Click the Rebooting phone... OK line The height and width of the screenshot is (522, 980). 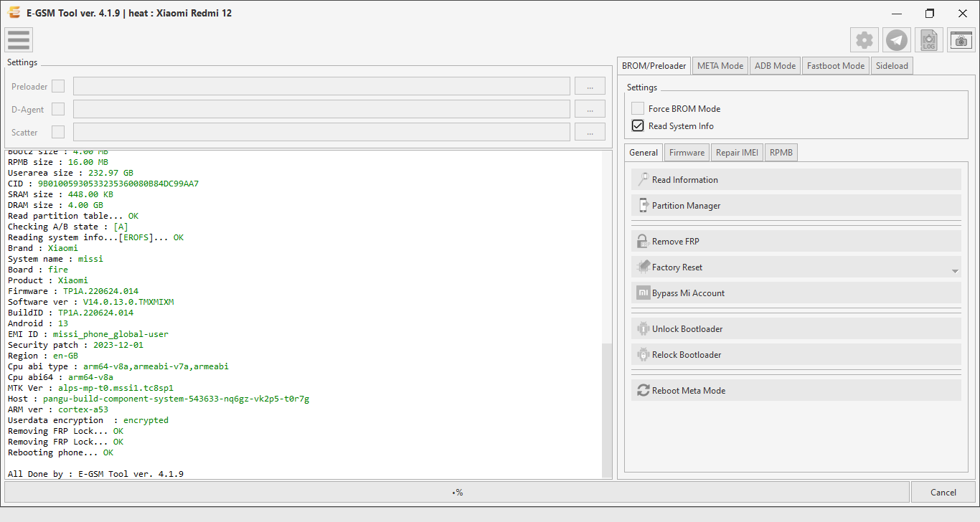60,452
